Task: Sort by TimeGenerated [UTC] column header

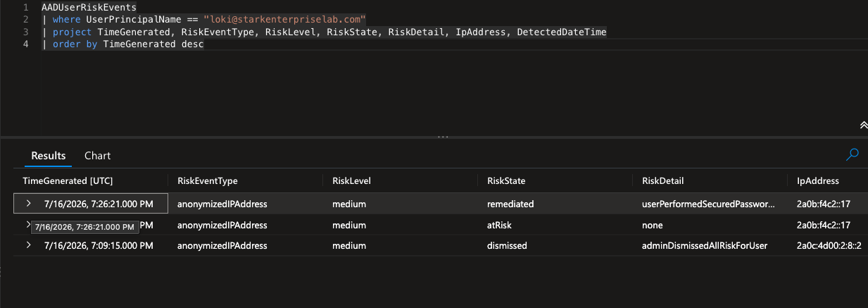Action: click(68, 181)
